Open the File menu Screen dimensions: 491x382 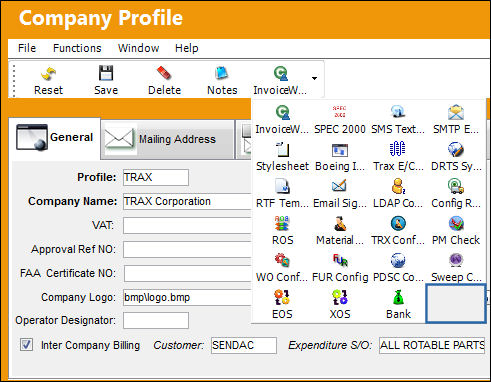pyautogui.click(x=27, y=48)
